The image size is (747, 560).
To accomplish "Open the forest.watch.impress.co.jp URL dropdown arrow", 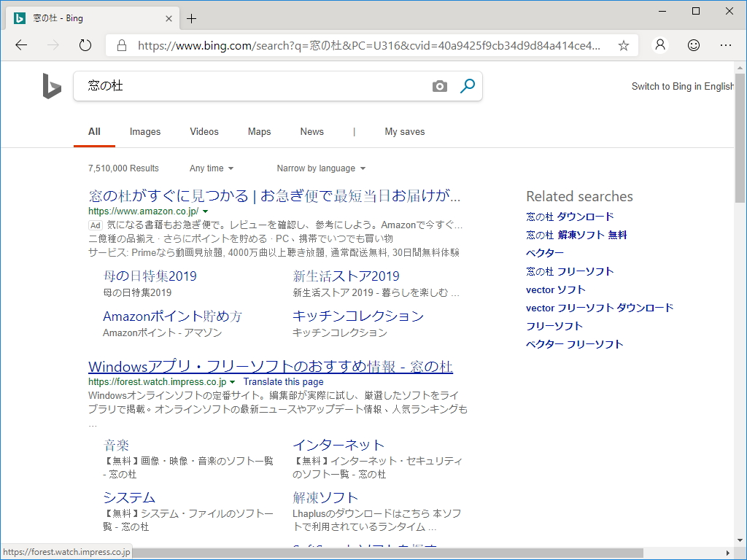I will click(x=233, y=381).
